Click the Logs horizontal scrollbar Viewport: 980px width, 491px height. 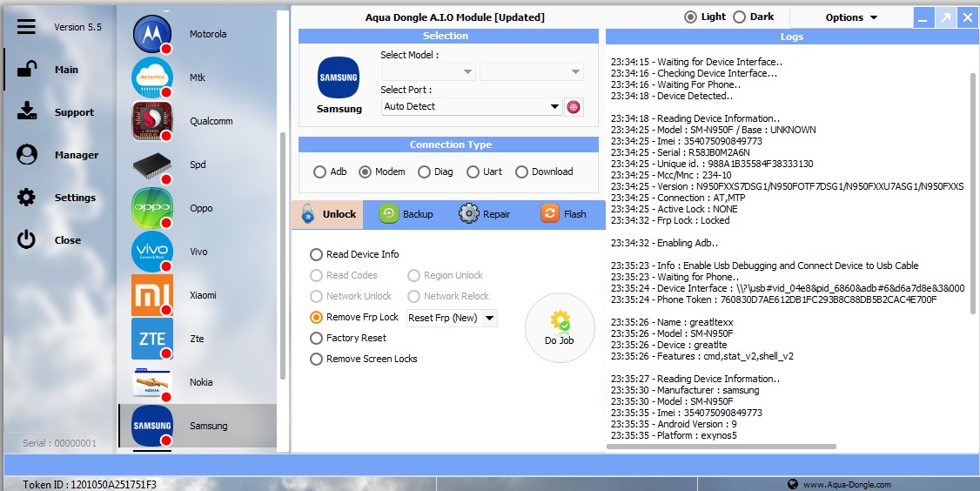[x=722, y=447]
